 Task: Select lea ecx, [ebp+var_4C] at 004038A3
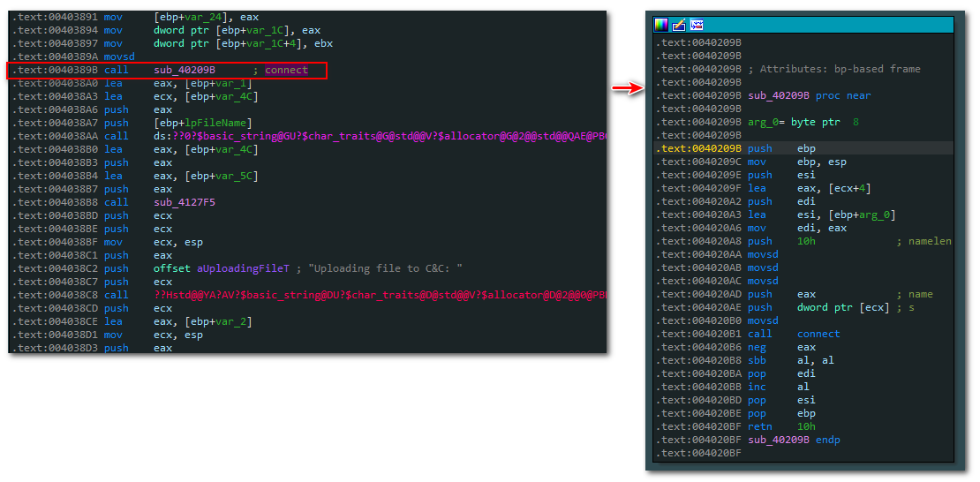135,96
